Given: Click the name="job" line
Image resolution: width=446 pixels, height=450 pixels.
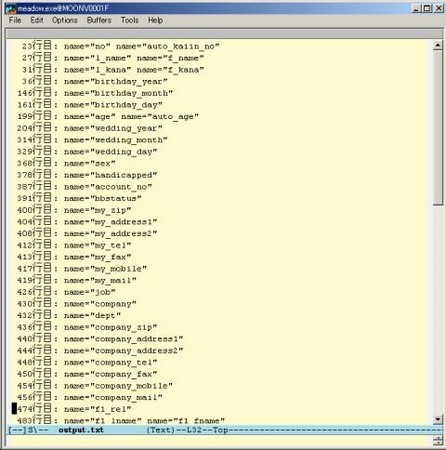Looking at the screenshot, I should click(x=66, y=292).
